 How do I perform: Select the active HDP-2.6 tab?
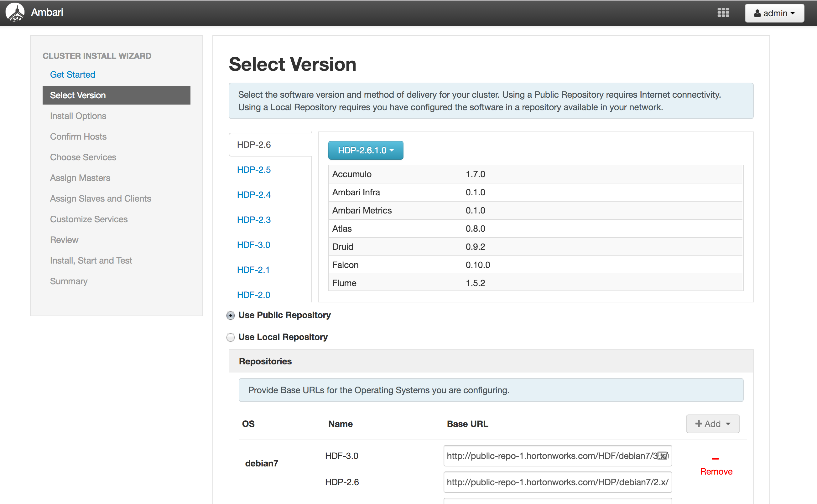click(x=254, y=145)
